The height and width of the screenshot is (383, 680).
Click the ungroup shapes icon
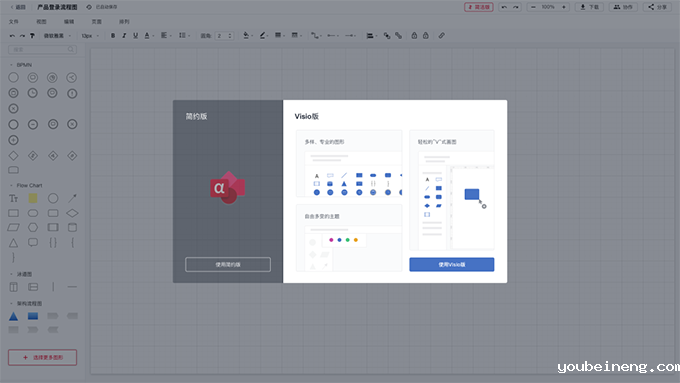tap(398, 36)
